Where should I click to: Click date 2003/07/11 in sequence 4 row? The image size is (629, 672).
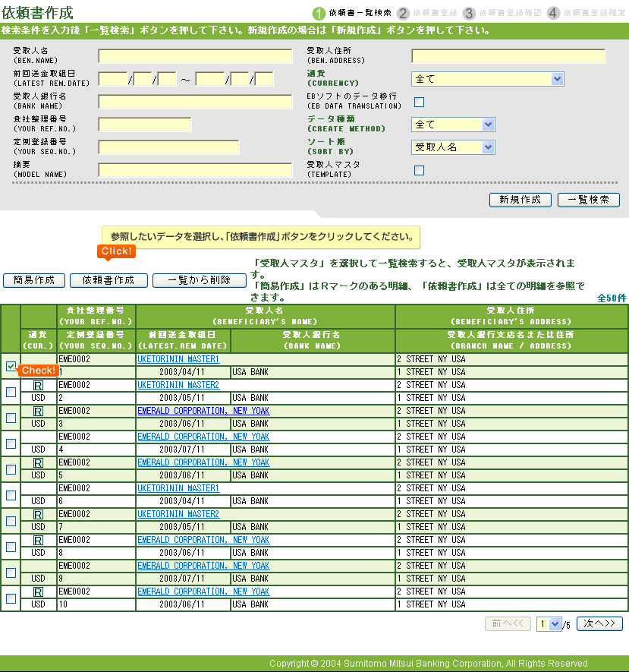(182, 450)
